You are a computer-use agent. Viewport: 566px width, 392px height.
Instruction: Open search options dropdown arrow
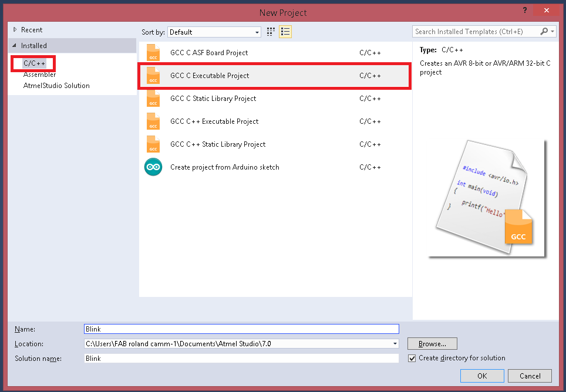point(552,31)
